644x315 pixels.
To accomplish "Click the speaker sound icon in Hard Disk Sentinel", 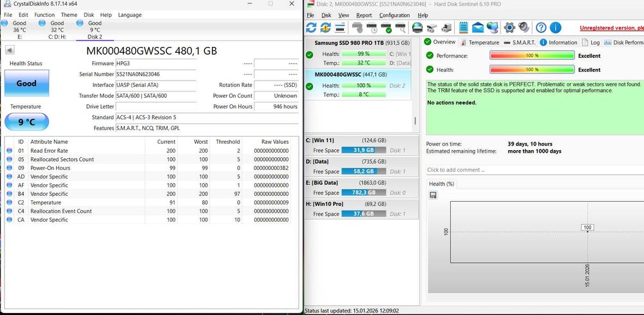I will point(523,28).
